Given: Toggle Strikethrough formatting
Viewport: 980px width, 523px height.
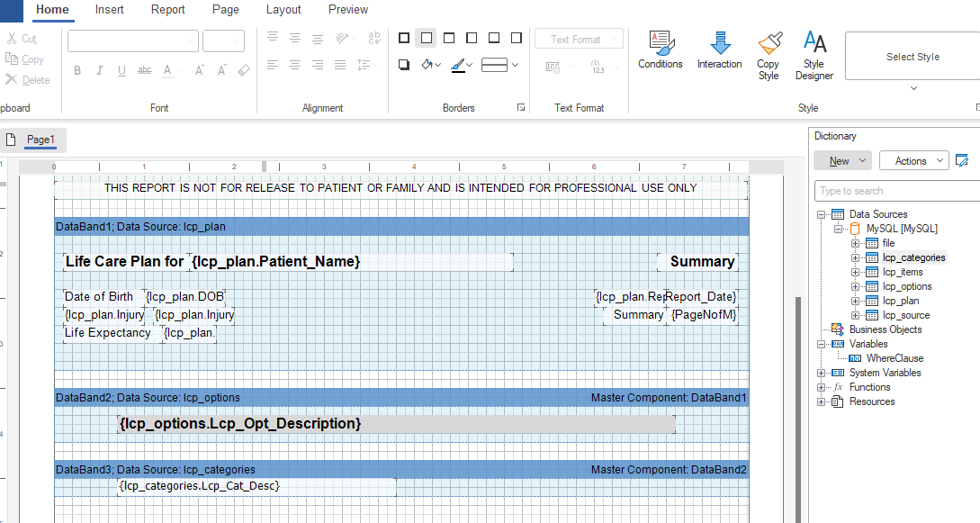Looking at the screenshot, I should (x=144, y=70).
